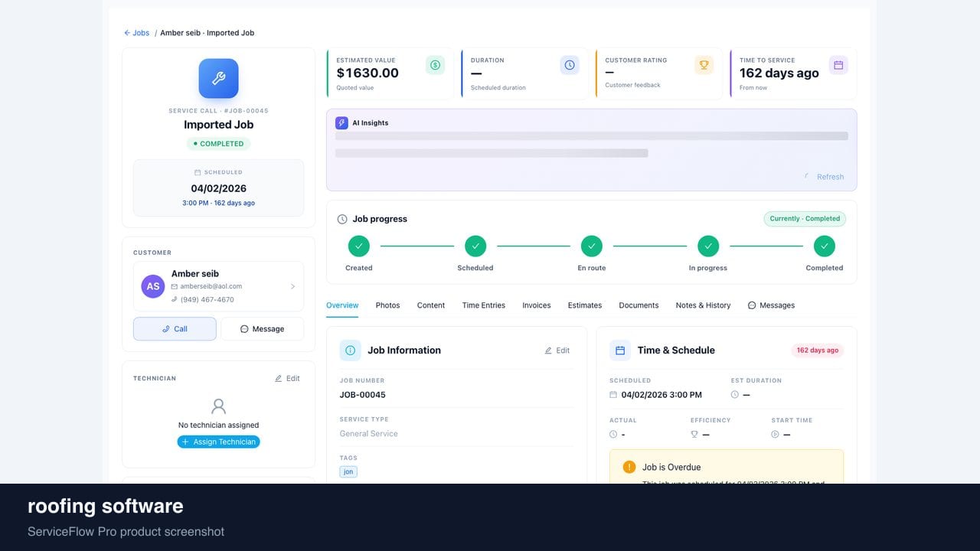The image size is (980, 551).
Task: Click the (949) 467-4670 phone number
Action: [x=207, y=299]
